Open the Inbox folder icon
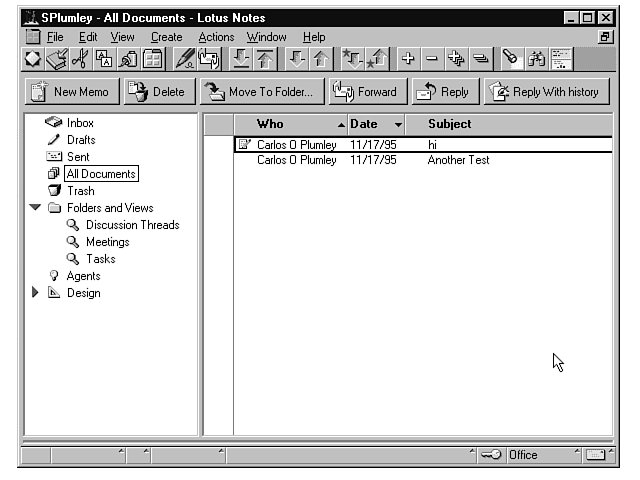This screenshot has height=480, width=640. coord(54,123)
